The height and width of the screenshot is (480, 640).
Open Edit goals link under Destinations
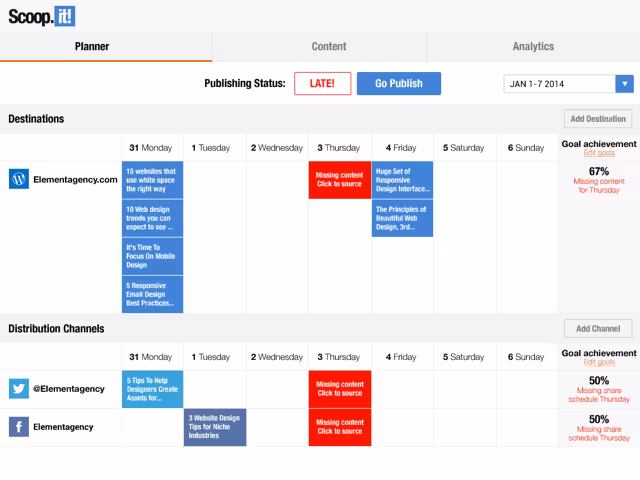(x=599, y=153)
